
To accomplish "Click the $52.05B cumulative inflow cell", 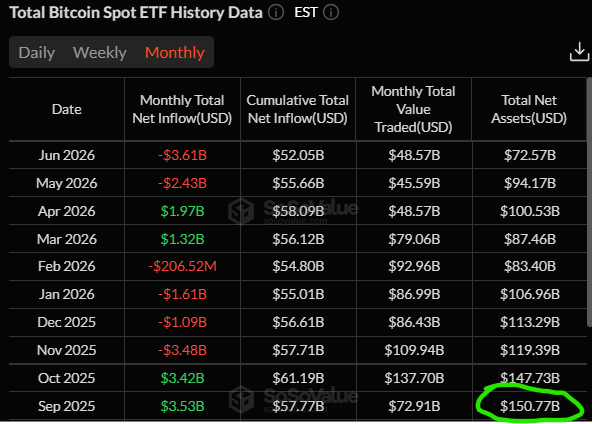I will (298, 155).
